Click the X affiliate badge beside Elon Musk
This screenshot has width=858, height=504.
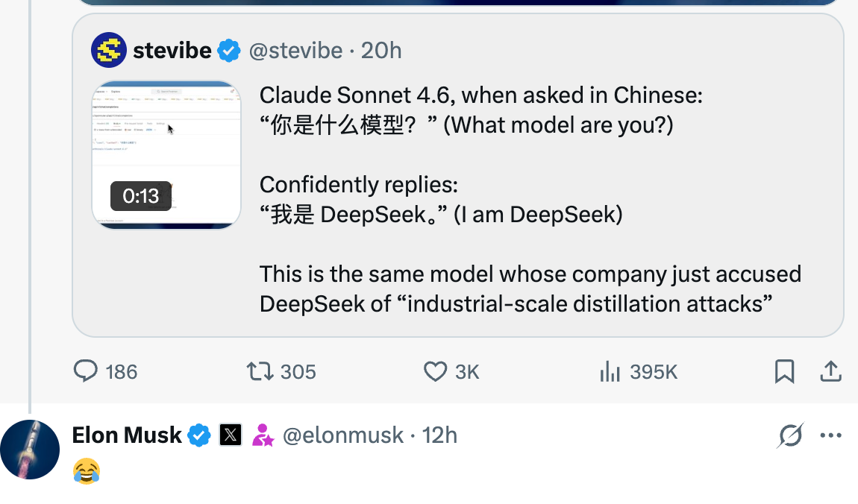(x=231, y=435)
